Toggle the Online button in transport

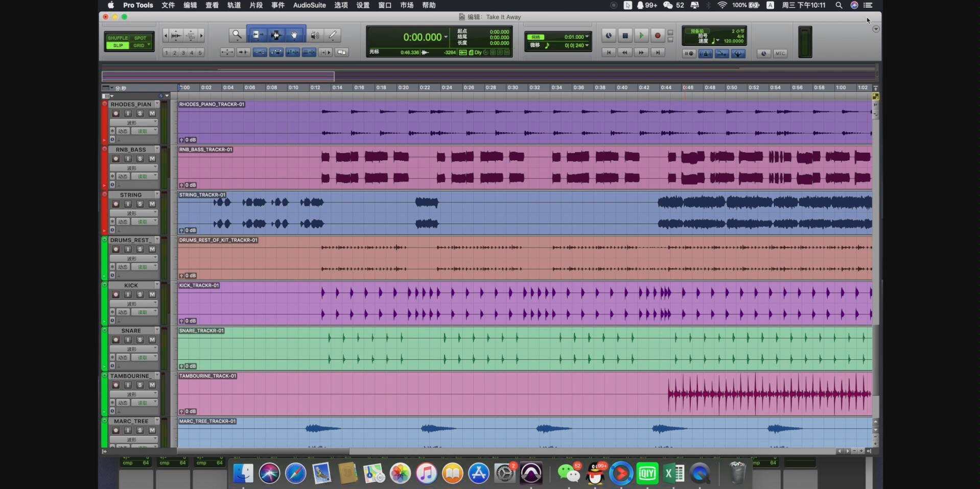(x=609, y=35)
